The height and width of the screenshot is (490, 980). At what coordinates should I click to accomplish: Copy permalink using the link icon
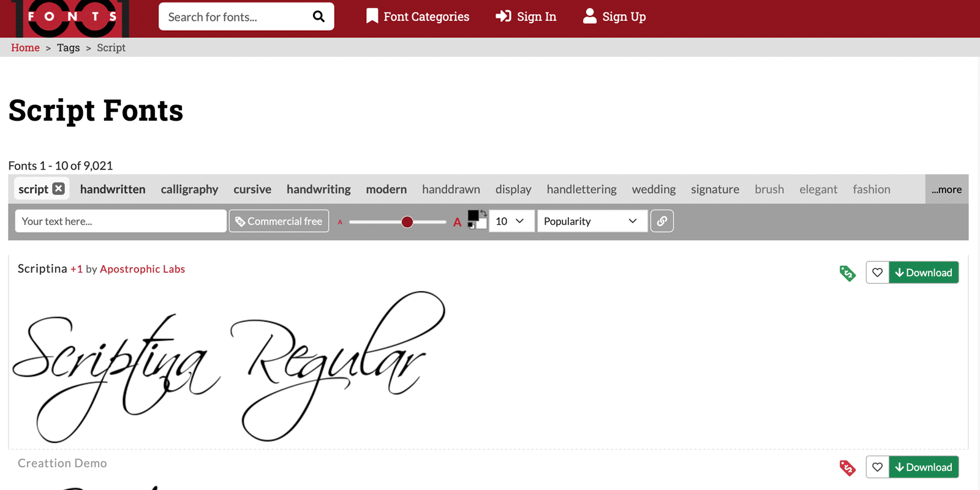tap(662, 221)
